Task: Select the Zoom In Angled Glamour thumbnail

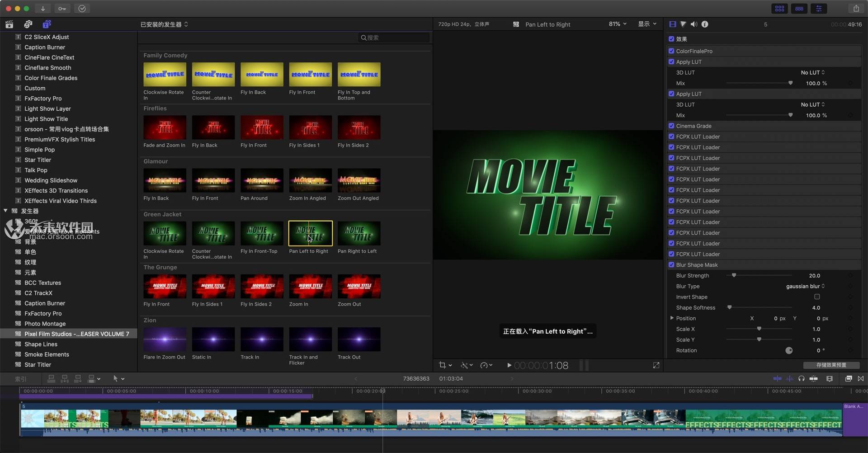Action: point(310,180)
